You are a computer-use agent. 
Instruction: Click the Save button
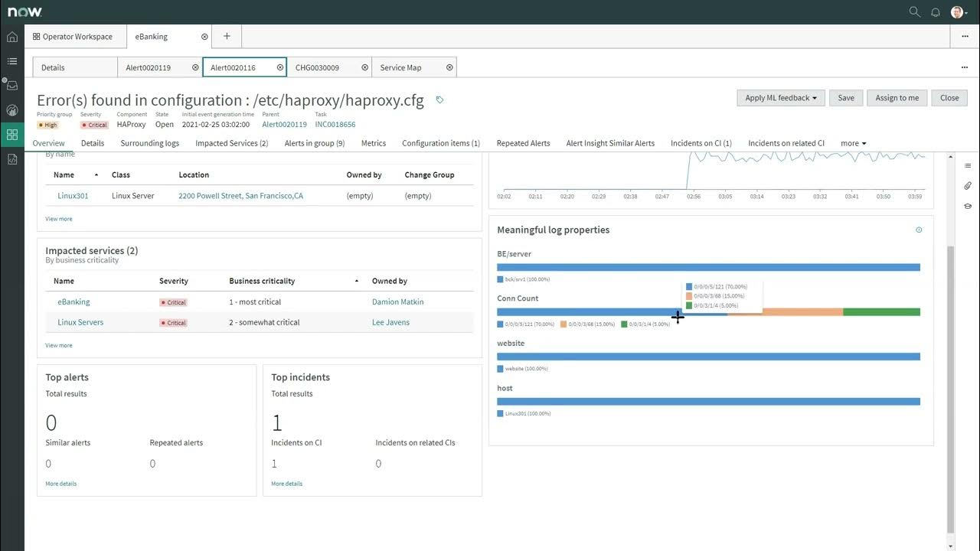coord(846,98)
